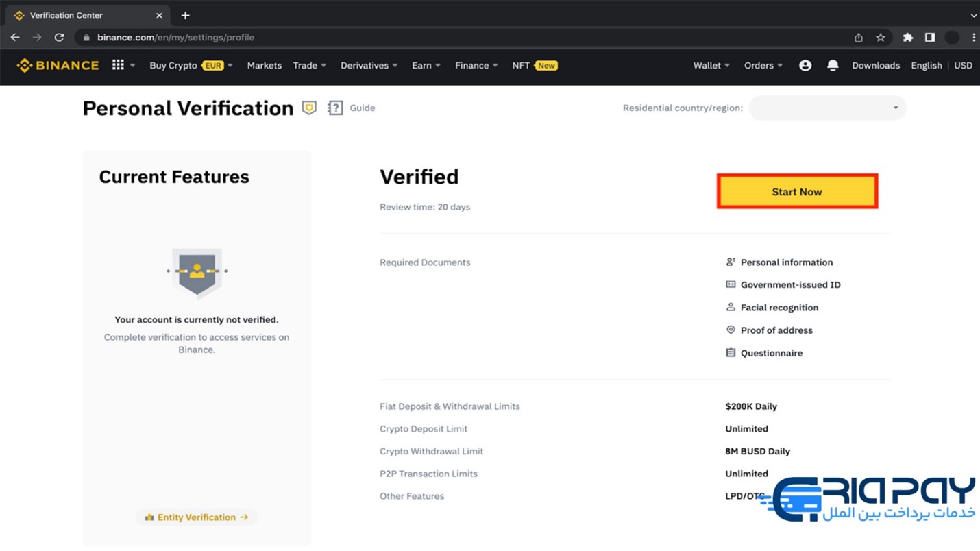
Task: Open the Guide link
Action: point(362,108)
